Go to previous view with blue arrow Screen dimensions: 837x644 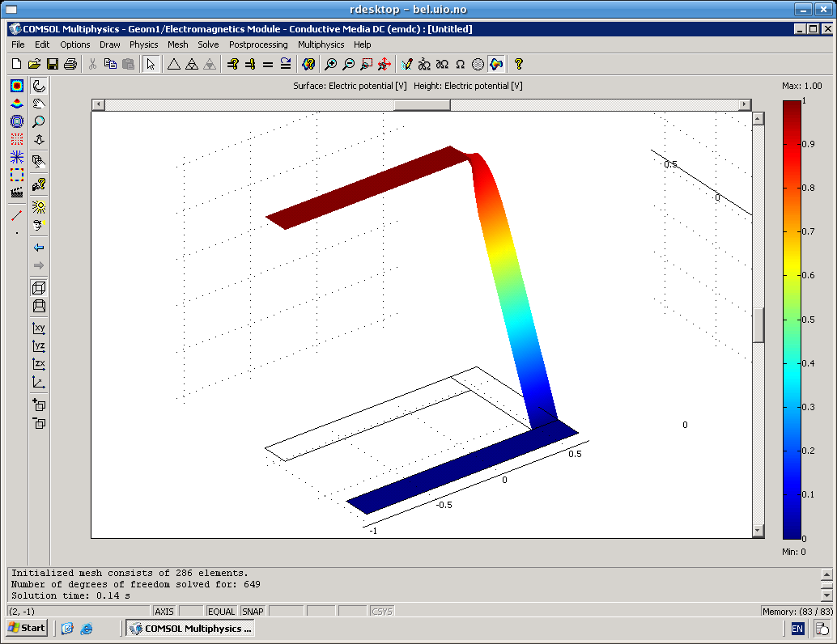39,248
